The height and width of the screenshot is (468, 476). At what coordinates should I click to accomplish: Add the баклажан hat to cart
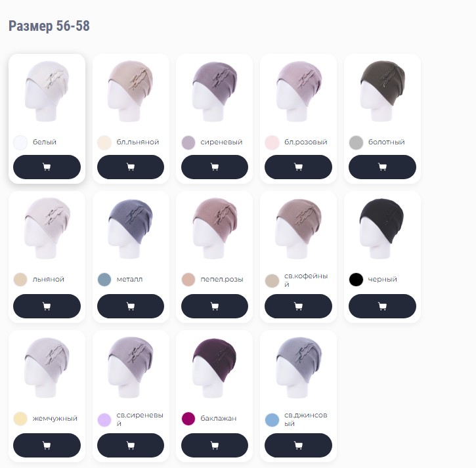click(x=215, y=445)
